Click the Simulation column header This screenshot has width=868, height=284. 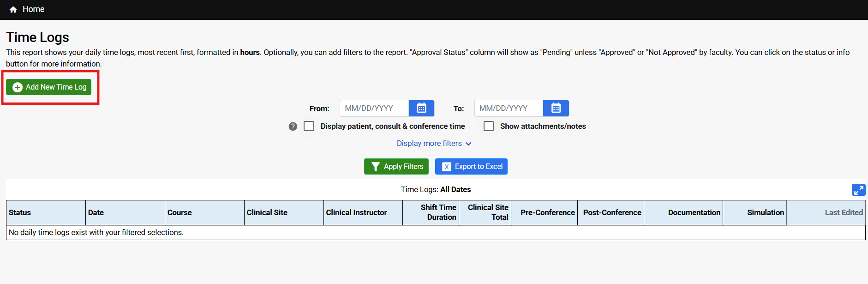755,212
